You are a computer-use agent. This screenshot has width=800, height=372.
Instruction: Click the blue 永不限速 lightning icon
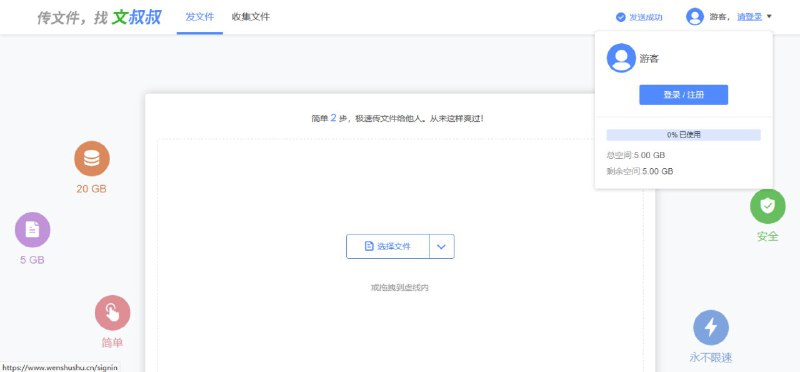click(x=711, y=327)
